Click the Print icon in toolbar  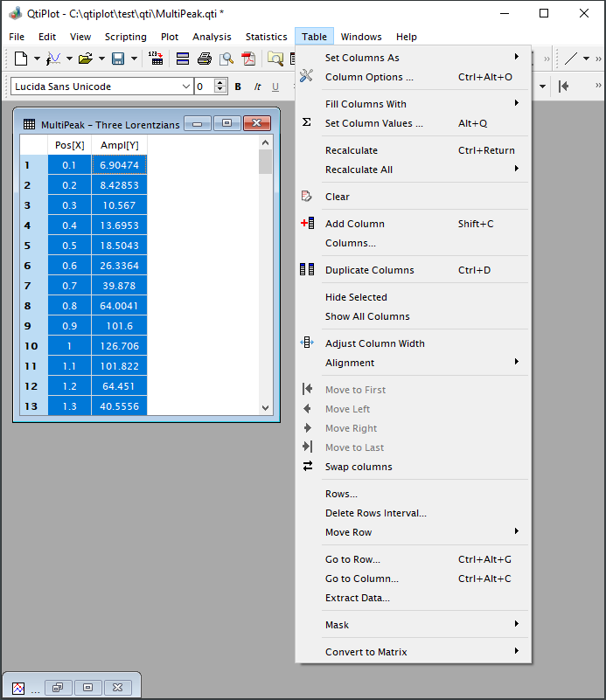(205, 59)
